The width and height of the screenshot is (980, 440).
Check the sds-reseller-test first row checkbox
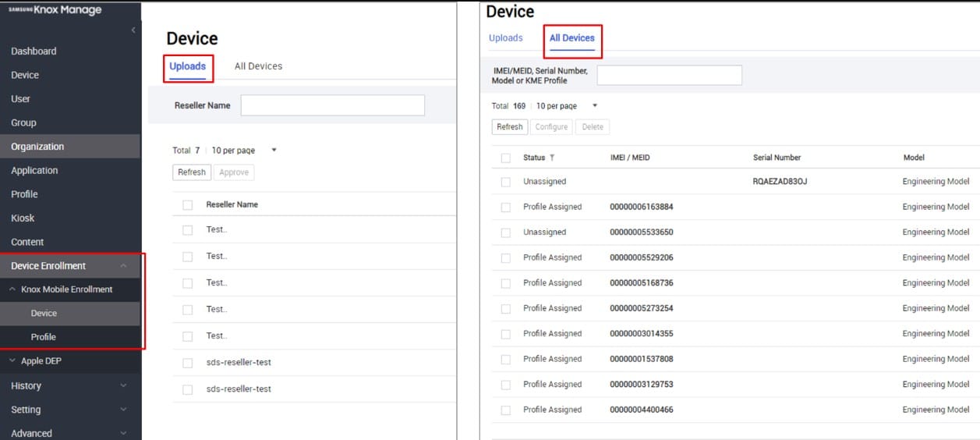coord(187,363)
